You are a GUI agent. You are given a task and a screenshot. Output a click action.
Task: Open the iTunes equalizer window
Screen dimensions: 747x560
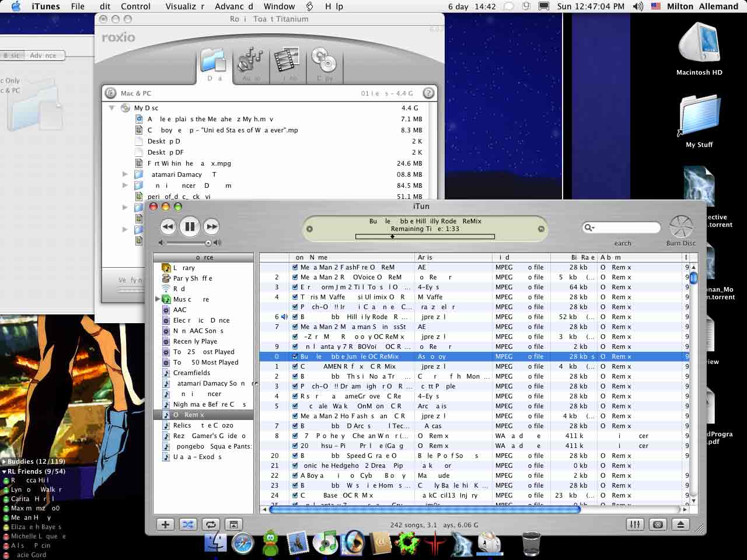pos(635,524)
